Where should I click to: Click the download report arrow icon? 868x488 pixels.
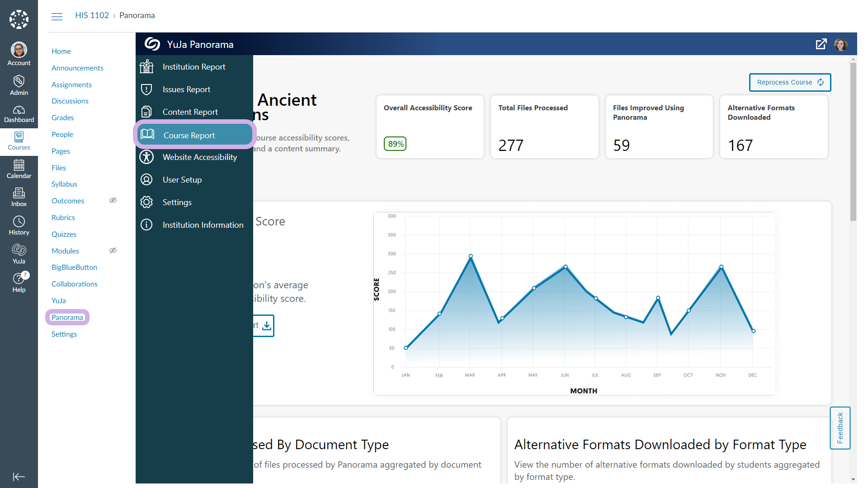pos(267,325)
